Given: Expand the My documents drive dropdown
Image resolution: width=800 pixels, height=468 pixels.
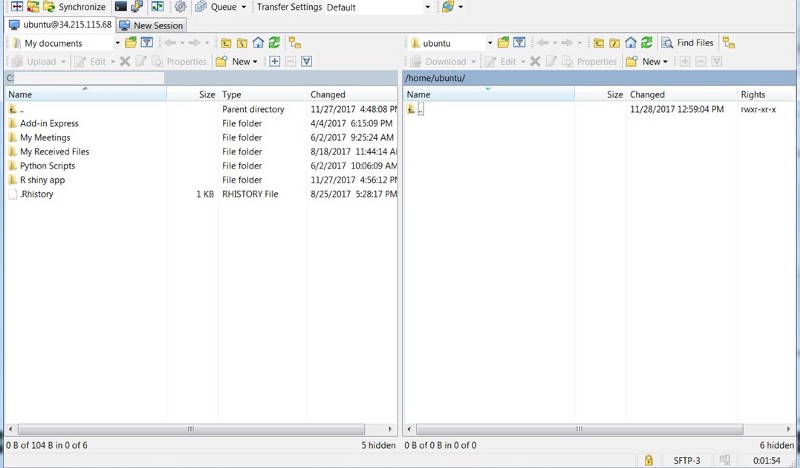Looking at the screenshot, I should click(x=117, y=43).
